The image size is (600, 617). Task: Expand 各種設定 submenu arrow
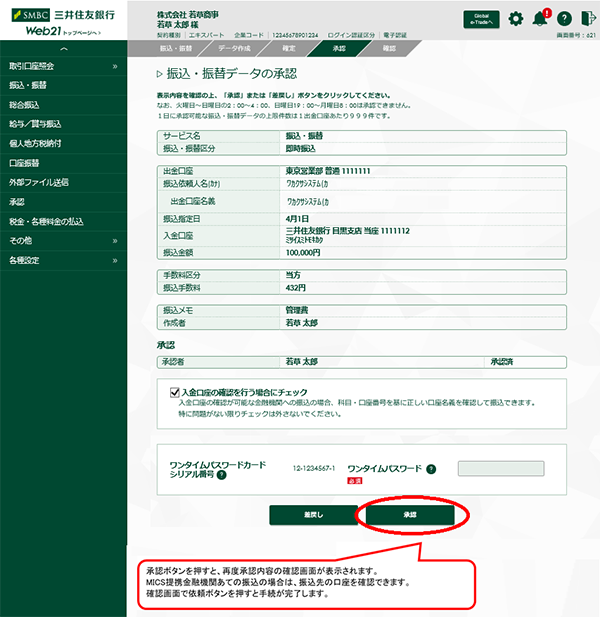pyautogui.click(x=115, y=260)
